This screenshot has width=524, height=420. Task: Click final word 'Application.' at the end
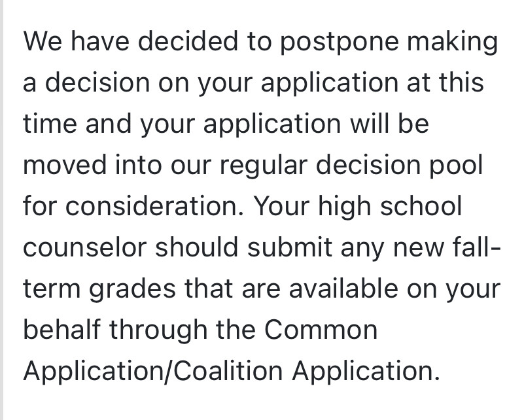366,372
